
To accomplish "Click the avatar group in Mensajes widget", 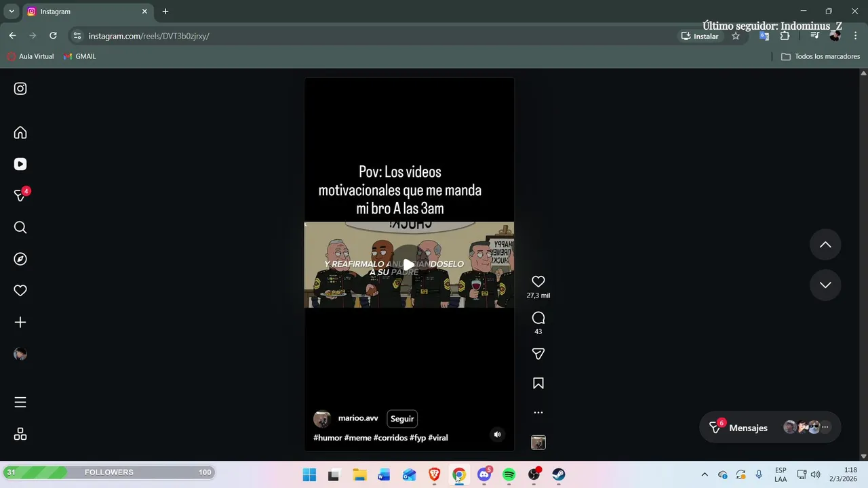I will click(806, 427).
